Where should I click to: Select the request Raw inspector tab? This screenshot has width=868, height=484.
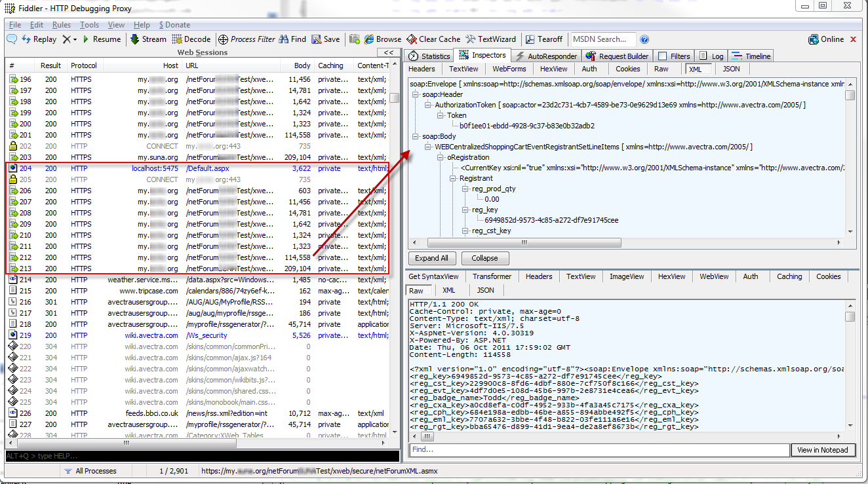pos(661,69)
